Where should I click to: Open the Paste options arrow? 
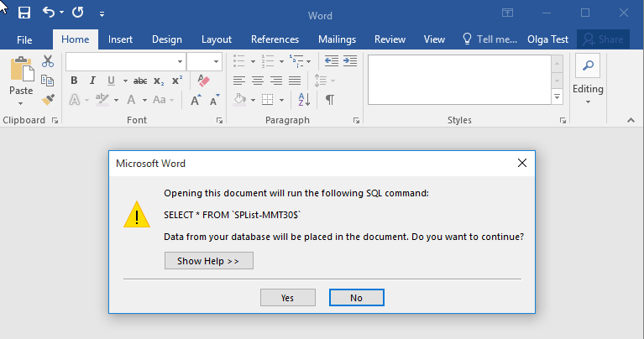click(x=20, y=103)
